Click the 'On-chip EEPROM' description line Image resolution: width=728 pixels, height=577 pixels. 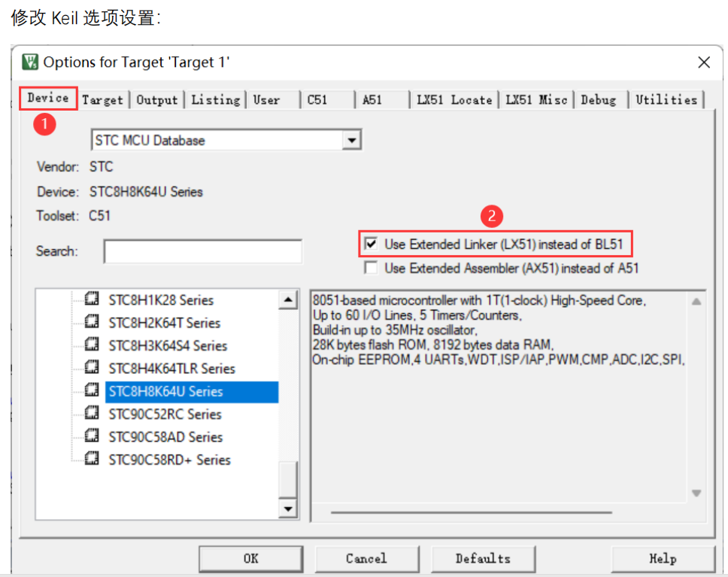pyautogui.click(x=499, y=360)
